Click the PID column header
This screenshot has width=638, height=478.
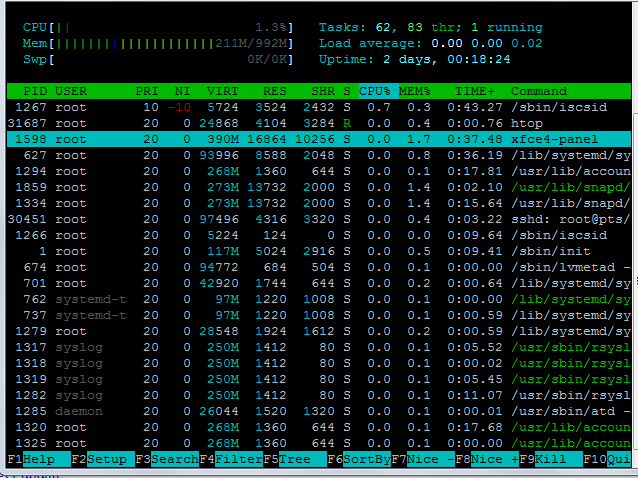pyautogui.click(x=35, y=91)
